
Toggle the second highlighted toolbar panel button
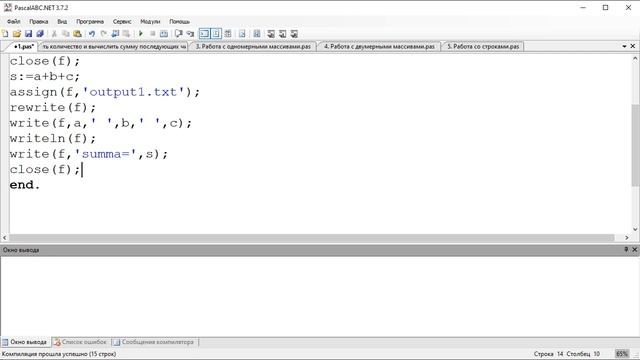click(x=216, y=34)
